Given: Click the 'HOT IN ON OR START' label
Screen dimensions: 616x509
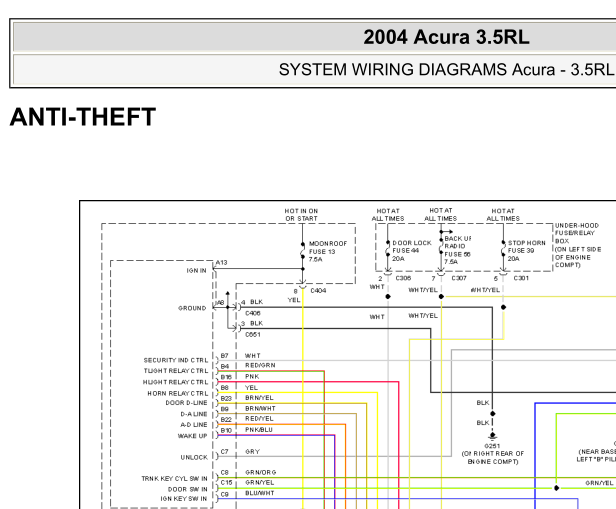Looking at the screenshot, I should point(301,215).
